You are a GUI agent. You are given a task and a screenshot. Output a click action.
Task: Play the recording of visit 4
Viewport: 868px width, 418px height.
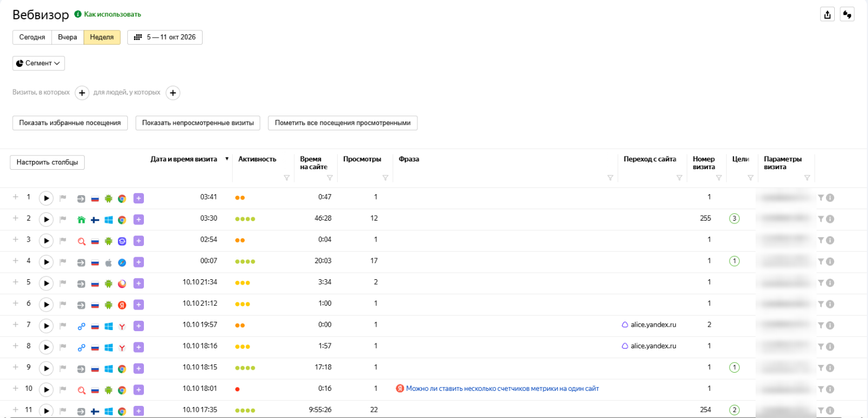pos(46,262)
